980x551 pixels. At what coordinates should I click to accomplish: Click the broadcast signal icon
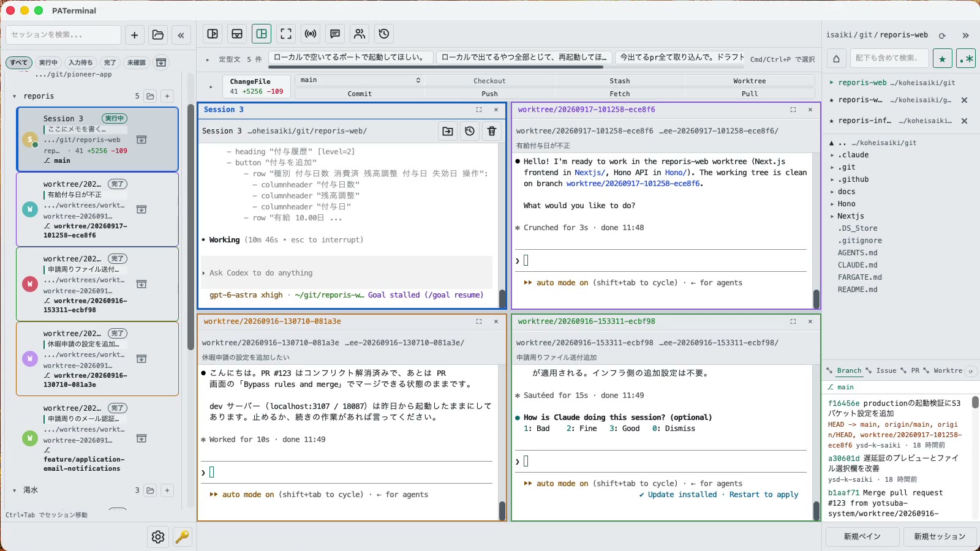pyautogui.click(x=311, y=34)
